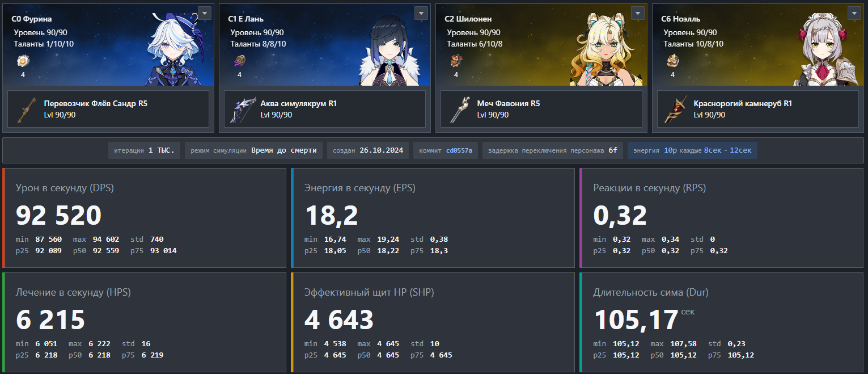Image resolution: width=868 pixels, height=374 pixels.
Task: Click Шилонен's artifact set icon
Action: (x=456, y=61)
